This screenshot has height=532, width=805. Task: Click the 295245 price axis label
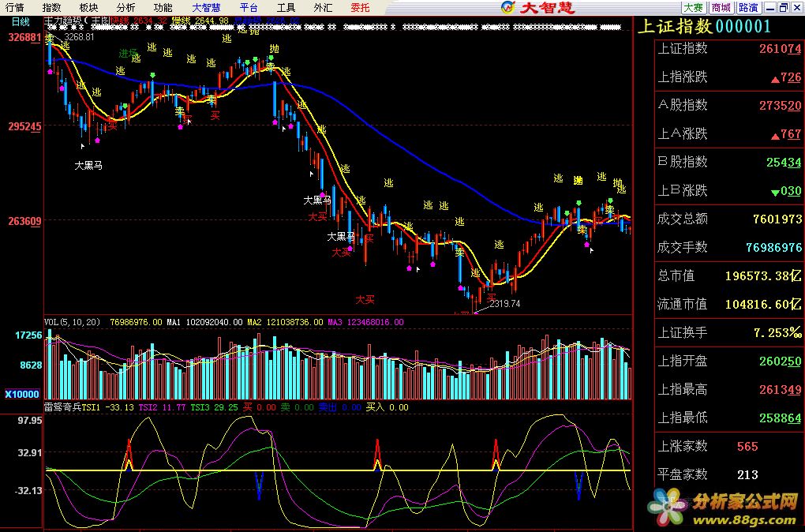24,126
